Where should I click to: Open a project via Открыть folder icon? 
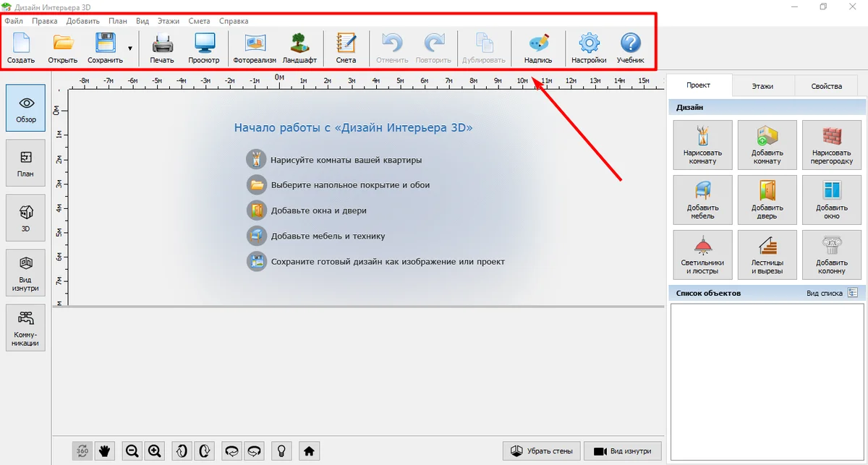coord(63,48)
